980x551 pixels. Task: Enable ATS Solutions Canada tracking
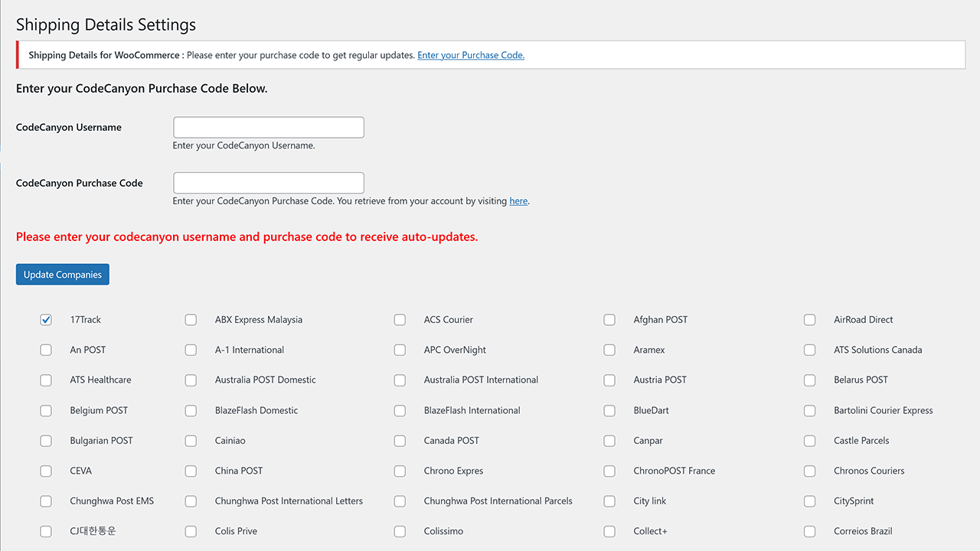click(x=809, y=350)
